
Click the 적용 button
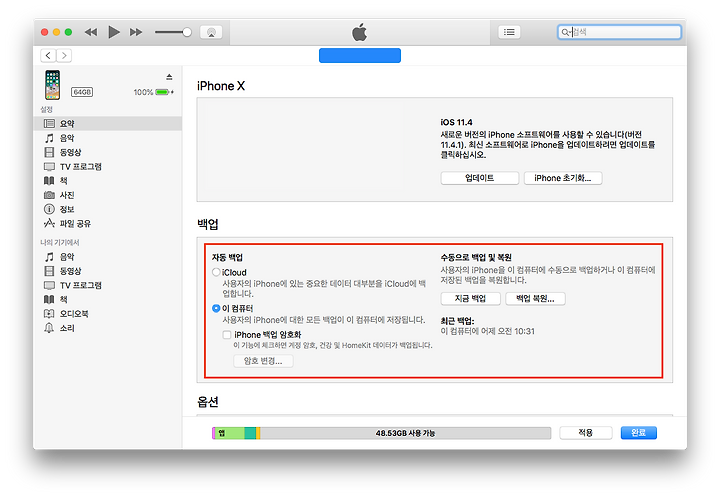click(585, 433)
